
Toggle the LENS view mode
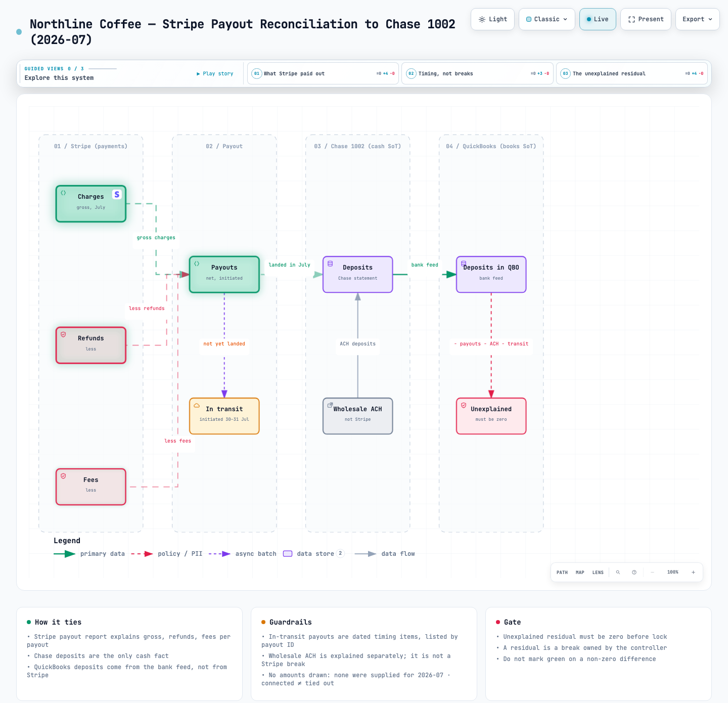tap(598, 573)
